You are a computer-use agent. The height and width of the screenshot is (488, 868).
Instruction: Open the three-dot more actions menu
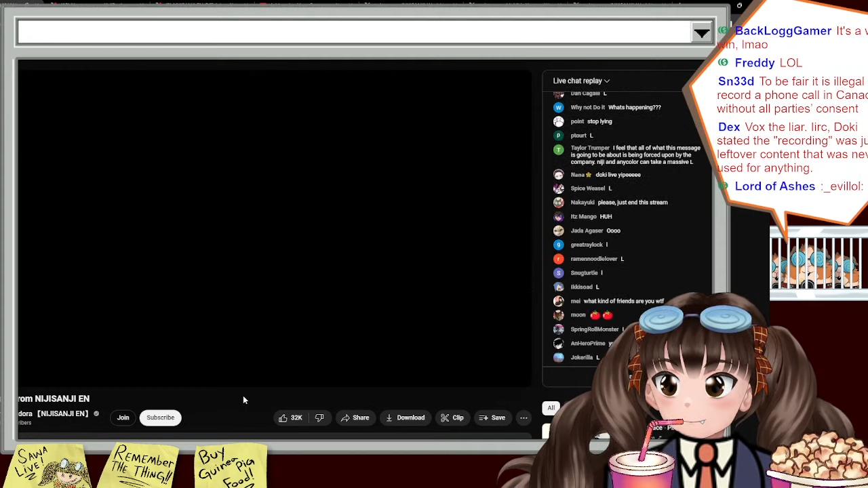pyautogui.click(x=524, y=418)
